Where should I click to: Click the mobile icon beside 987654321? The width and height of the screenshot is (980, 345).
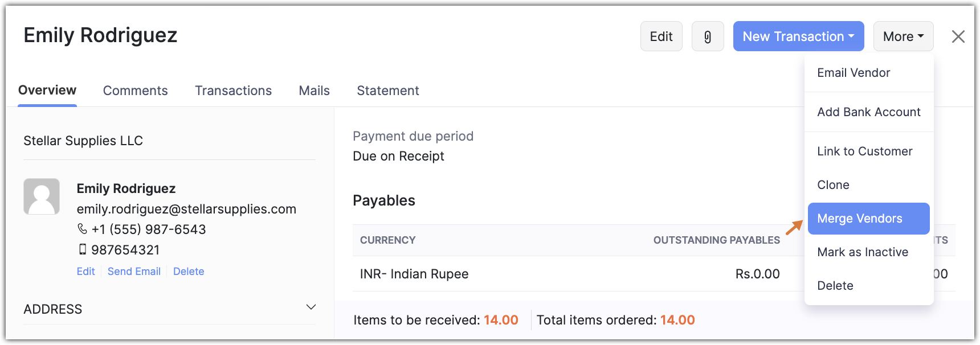click(x=83, y=249)
